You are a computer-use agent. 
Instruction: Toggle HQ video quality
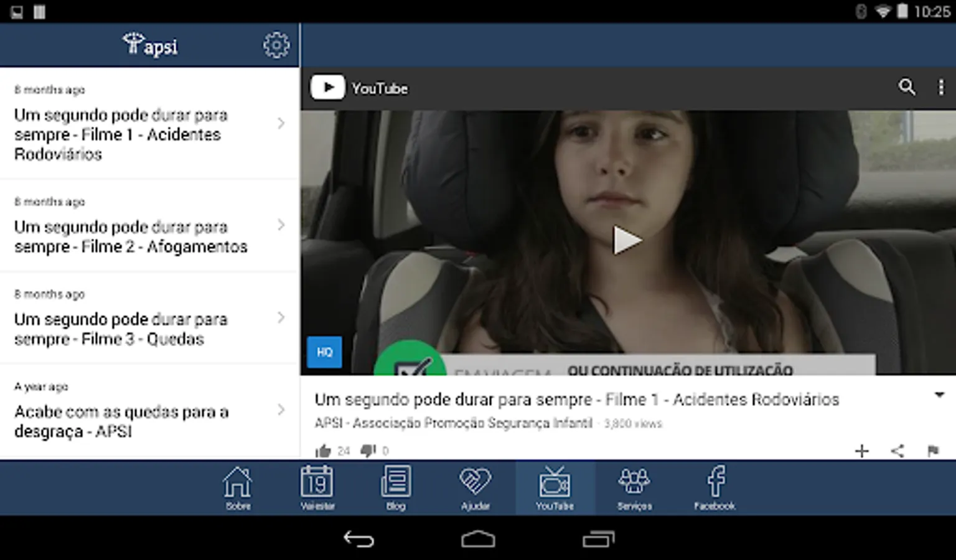click(324, 352)
